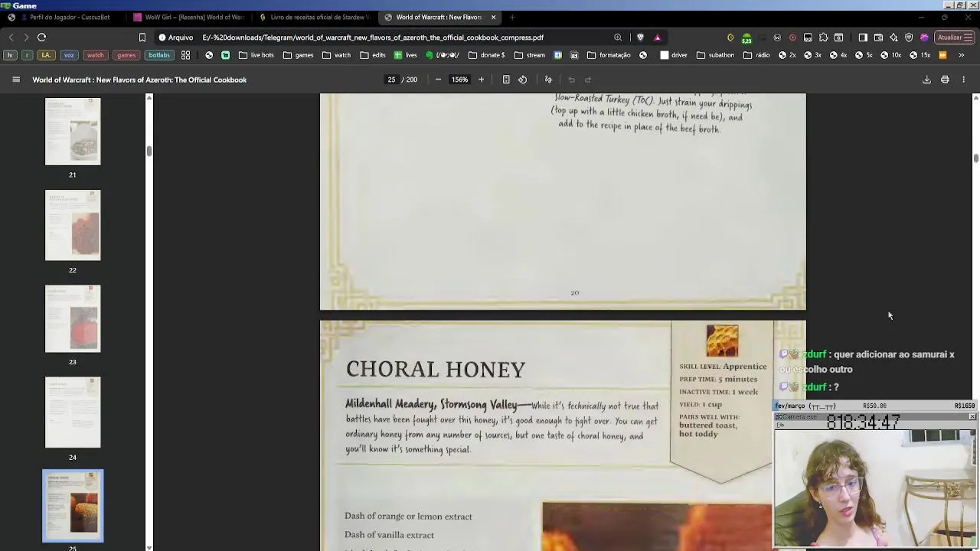Reload the browser page
Screen dimensions: 980x551
[42, 37]
